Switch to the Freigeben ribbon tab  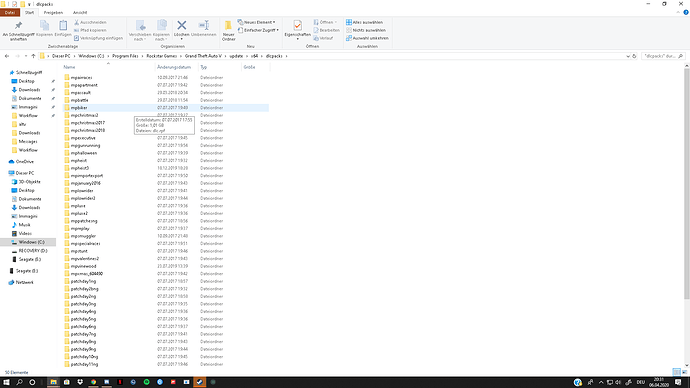(x=53, y=12)
